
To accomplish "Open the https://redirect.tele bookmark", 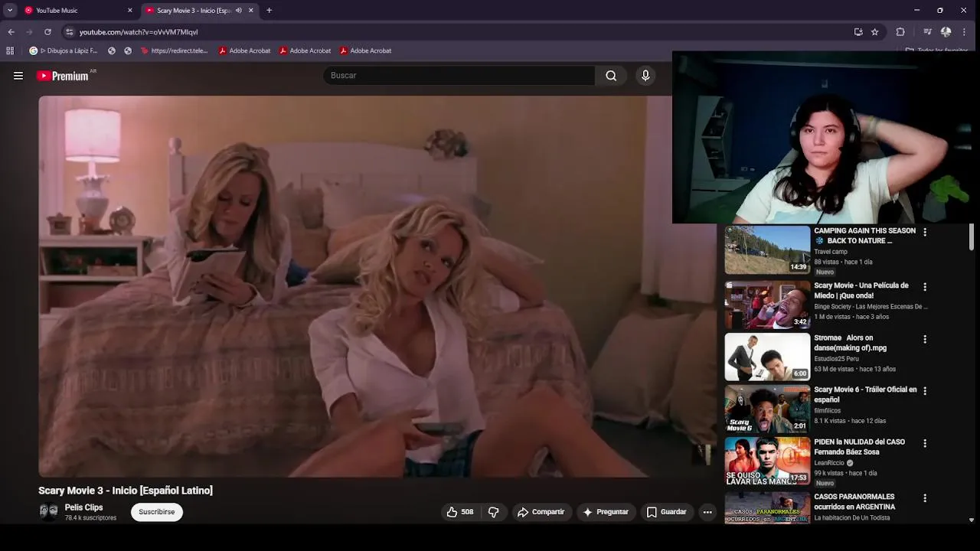I will (174, 51).
